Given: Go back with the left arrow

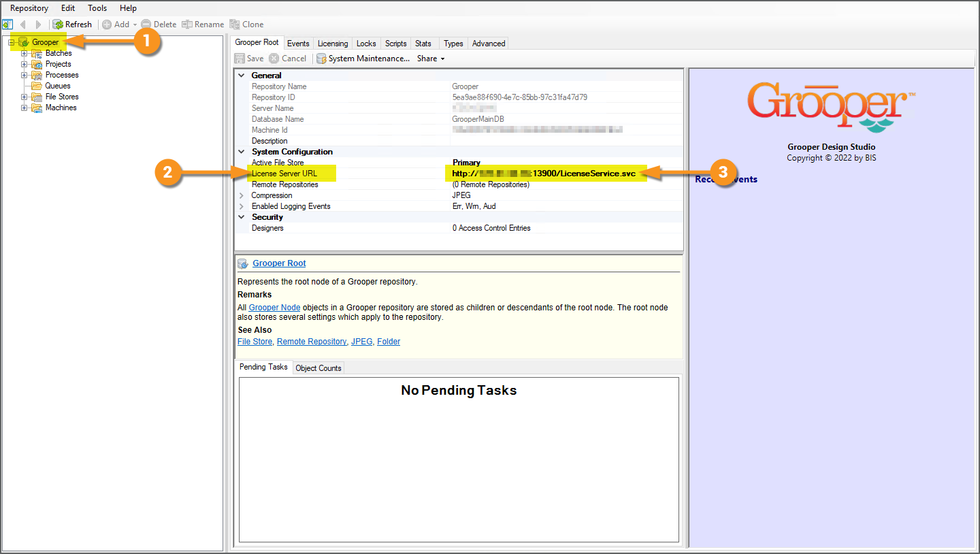Looking at the screenshot, I should tap(22, 25).
